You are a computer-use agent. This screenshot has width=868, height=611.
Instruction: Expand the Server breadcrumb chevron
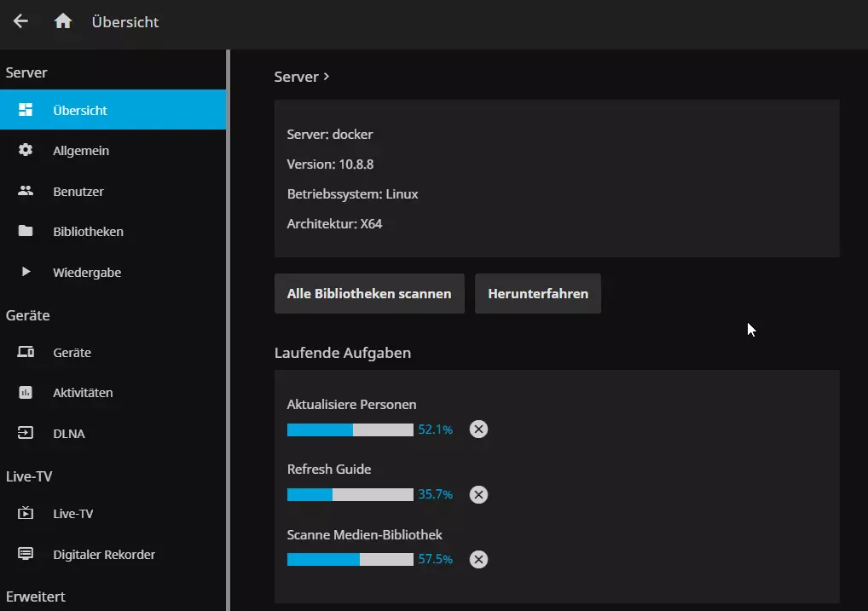coord(327,77)
